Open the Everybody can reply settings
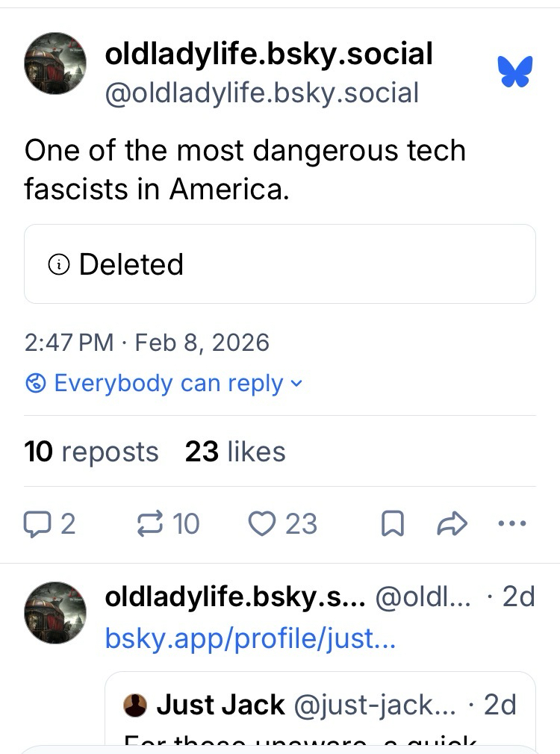The height and width of the screenshot is (754, 560). click(168, 384)
